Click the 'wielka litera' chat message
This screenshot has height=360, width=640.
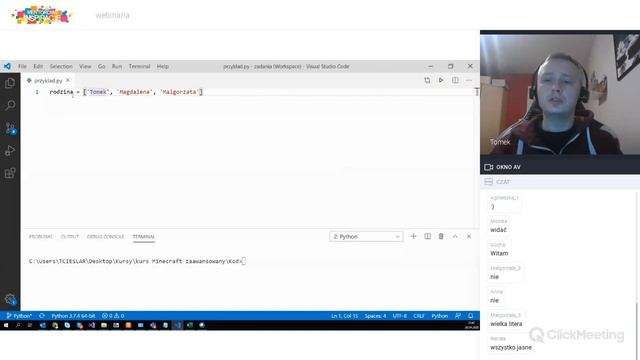coord(506,324)
